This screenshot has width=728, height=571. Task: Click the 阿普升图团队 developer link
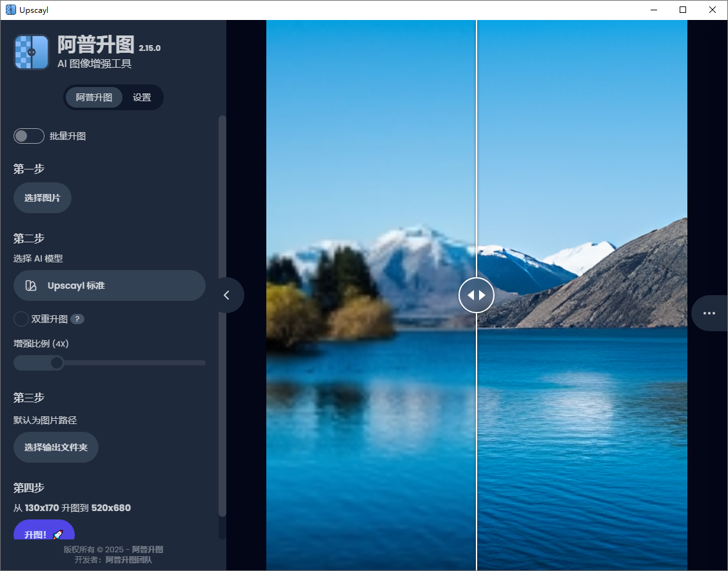coord(128,560)
